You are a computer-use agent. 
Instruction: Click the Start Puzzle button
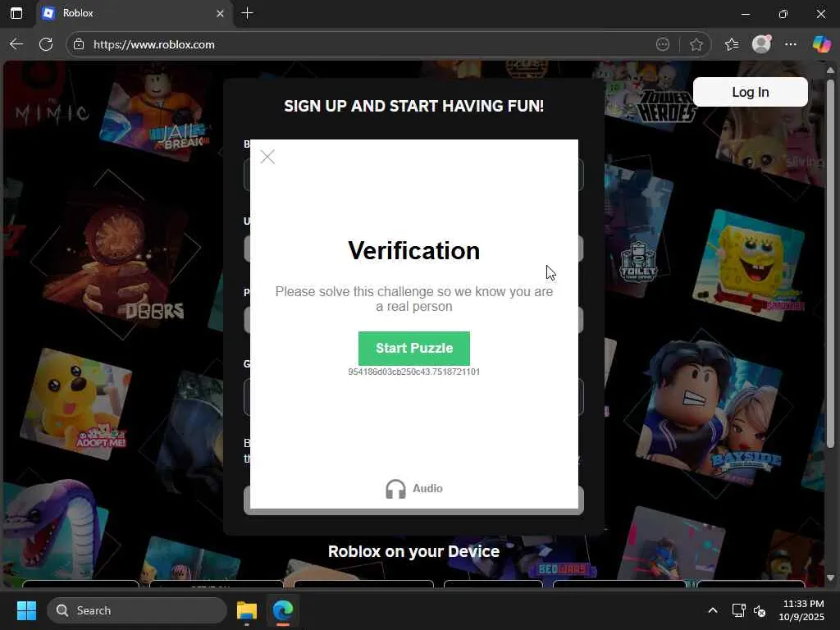point(413,348)
